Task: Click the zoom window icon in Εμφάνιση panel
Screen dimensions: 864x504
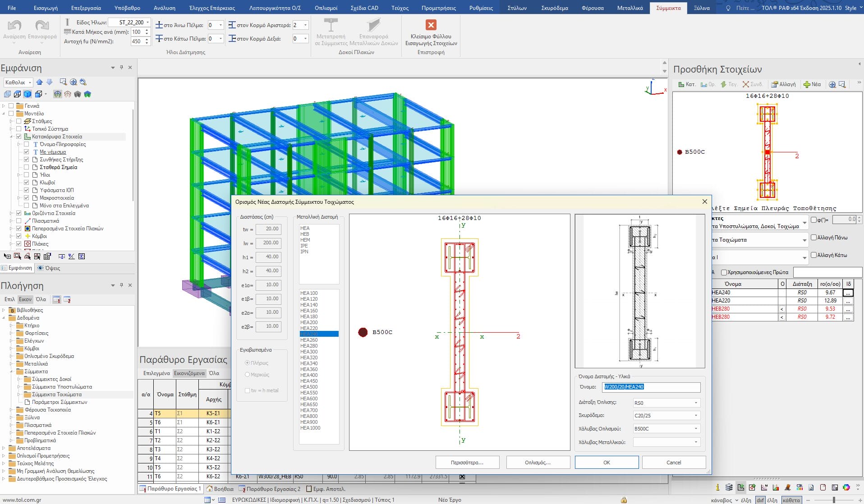Action: point(63,82)
